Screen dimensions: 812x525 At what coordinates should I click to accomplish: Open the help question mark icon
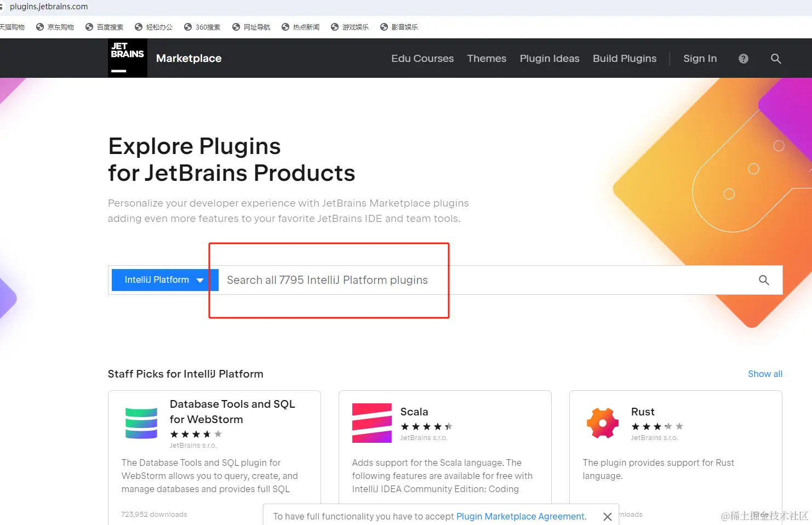(x=743, y=59)
